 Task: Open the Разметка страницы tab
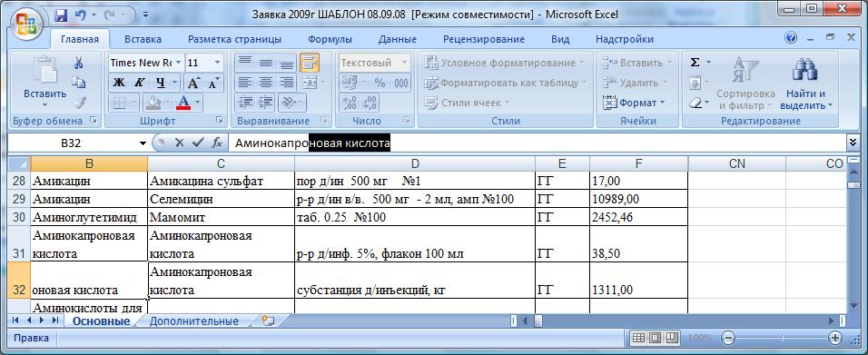tap(235, 39)
